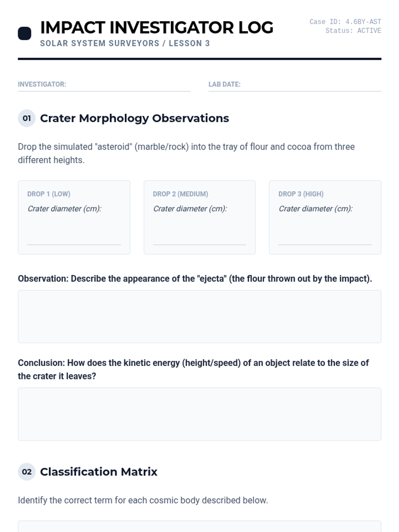The width and height of the screenshot is (399, 532).
Task: Click the dark square logo icon
Action: pos(24,34)
